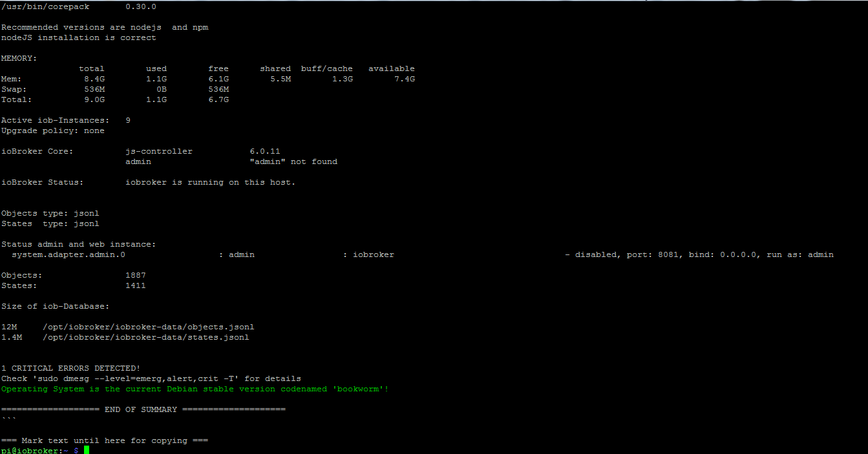Viewport: 868px width, 454px height.
Task: Click 'States type: jsonl' line
Action: pyautogui.click(x=50, y=223)
